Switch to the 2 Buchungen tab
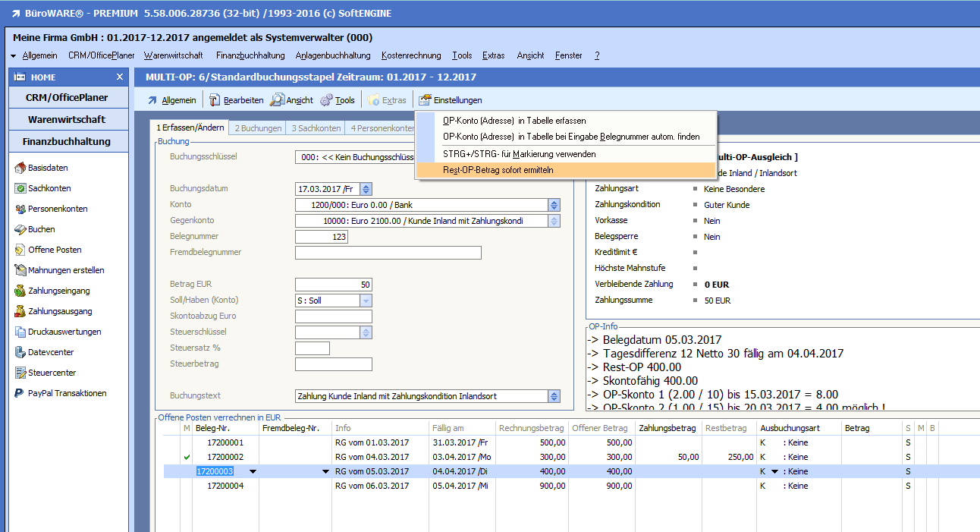This screenshot has height=532, width=980. (x=258, y=128)
